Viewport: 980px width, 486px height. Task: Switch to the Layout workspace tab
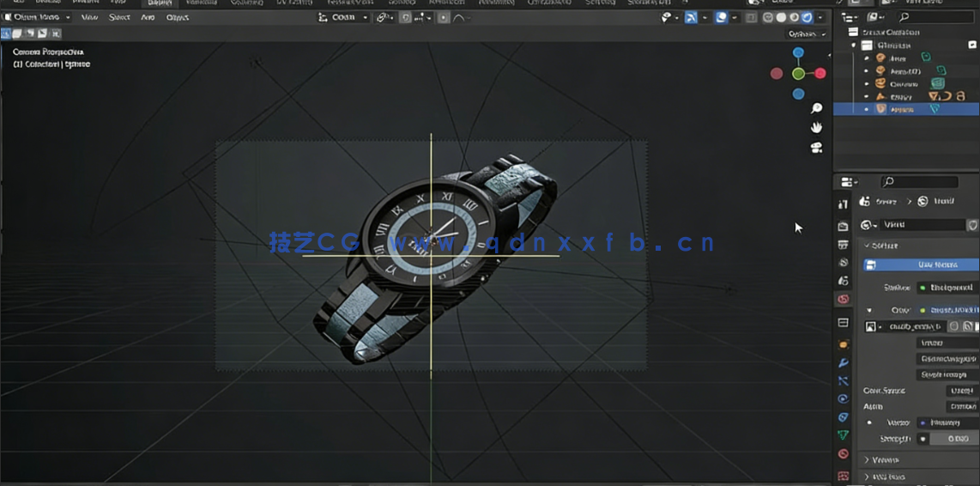[159, 3]
